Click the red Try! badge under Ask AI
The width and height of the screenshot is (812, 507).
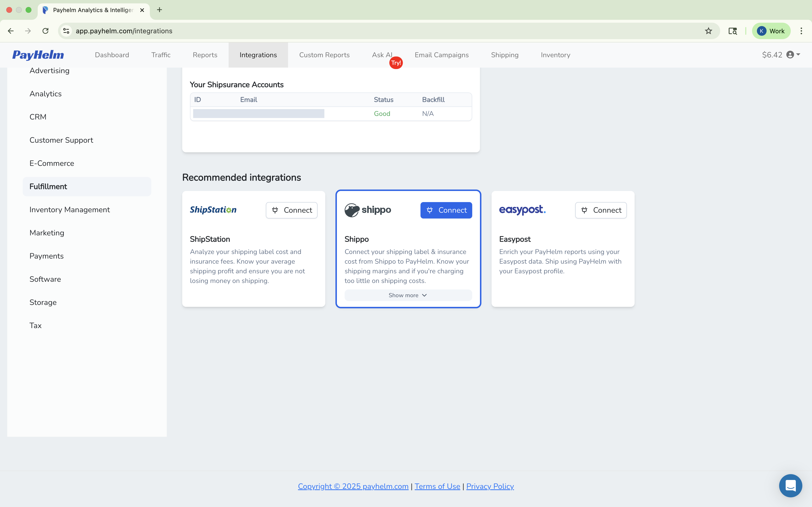coord(396,62)
